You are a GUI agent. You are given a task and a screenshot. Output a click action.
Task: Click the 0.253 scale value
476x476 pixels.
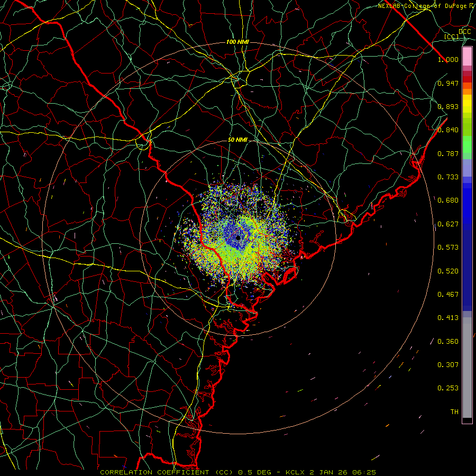pos(448,388)
